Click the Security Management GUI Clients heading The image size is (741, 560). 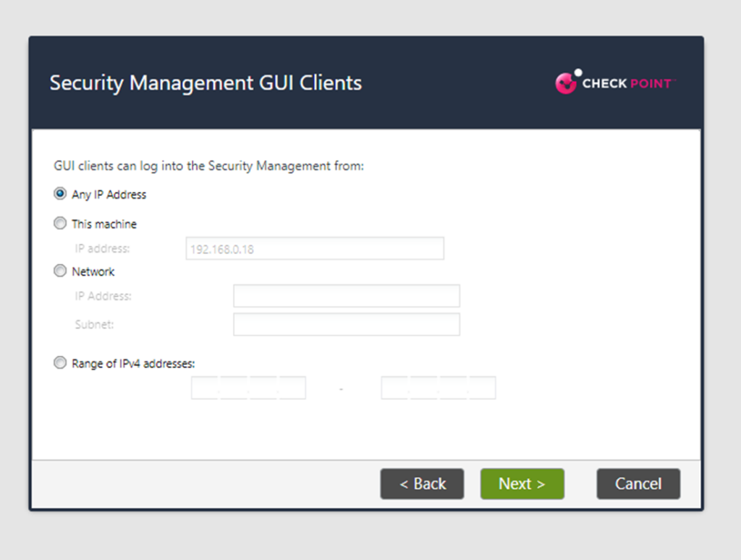[x=206, y=82]
